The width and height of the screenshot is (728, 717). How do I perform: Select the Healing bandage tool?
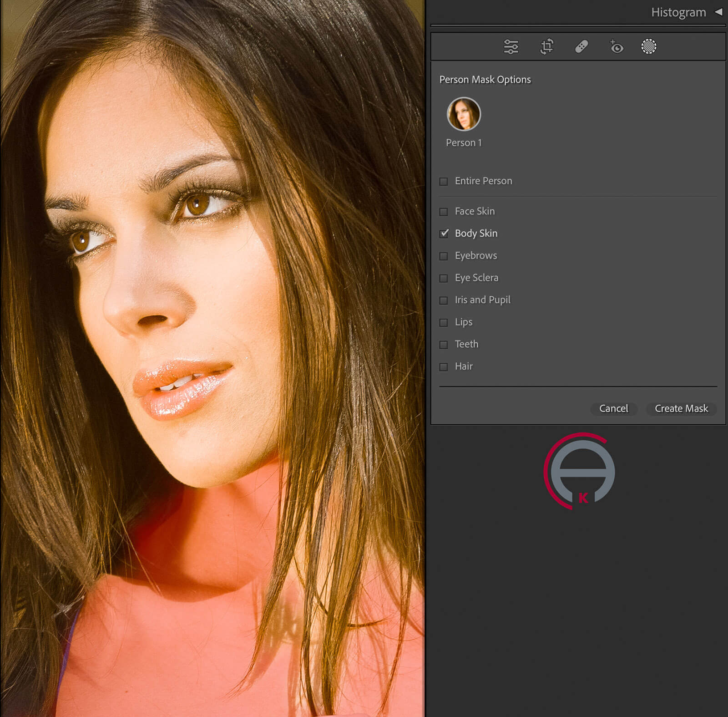[x=581, y=47]
